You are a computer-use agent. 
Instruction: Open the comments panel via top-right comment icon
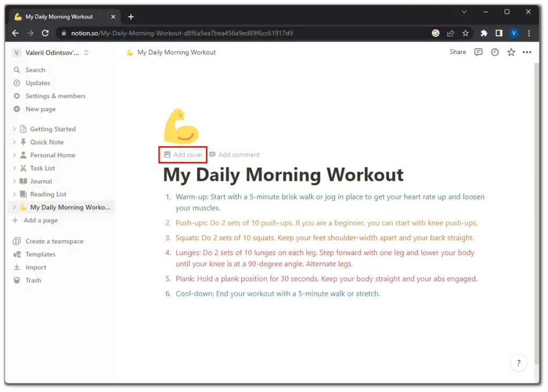(478, 52)
